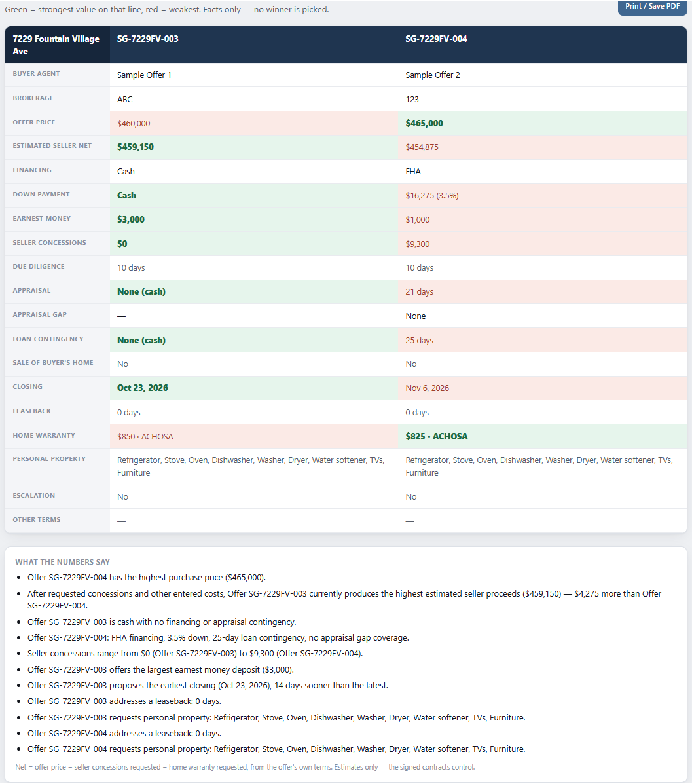Click the 7229 Fountain Village Ave heading
Screen dimensions: 692x784
(x=56, y=45)
